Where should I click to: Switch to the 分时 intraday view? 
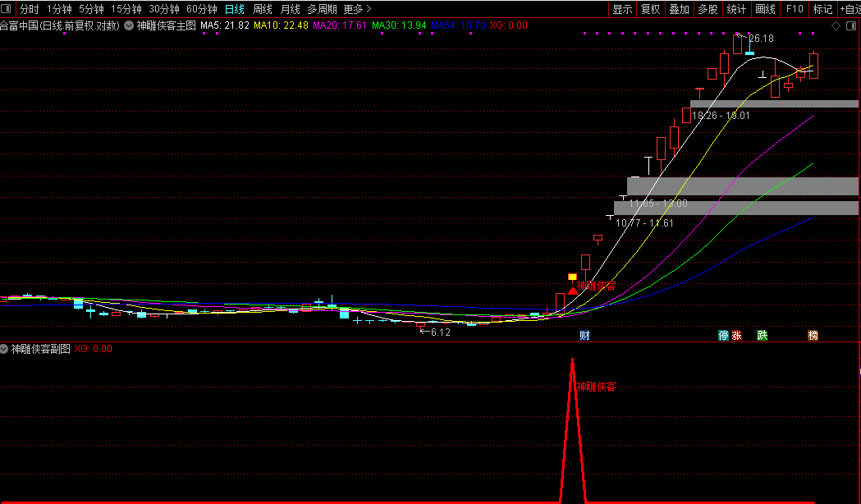29,9
